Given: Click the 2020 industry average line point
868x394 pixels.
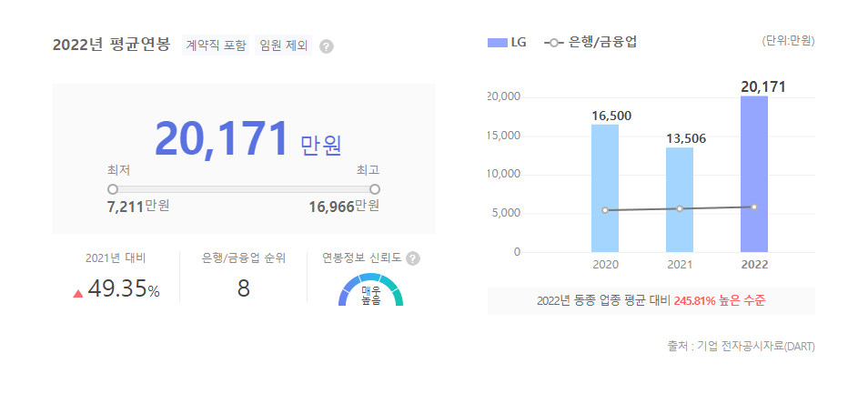Looking at the screenshot, I should point(605,210).
